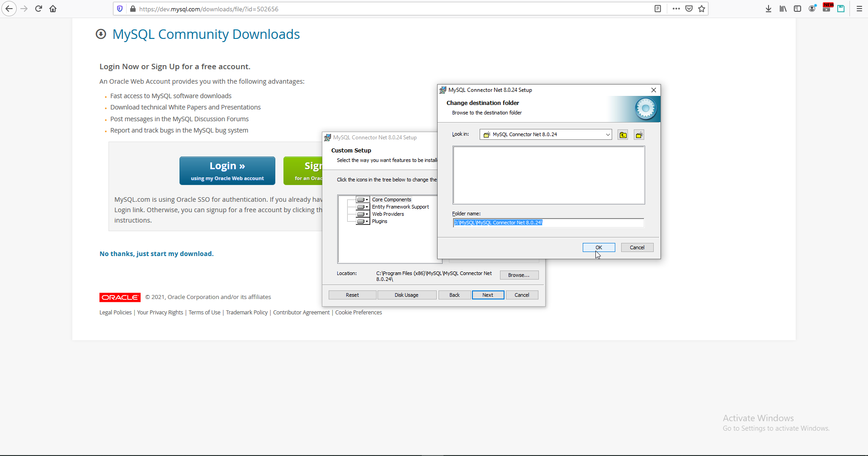
Task: Click the teal save extension icon
Action: coord(841,9)
